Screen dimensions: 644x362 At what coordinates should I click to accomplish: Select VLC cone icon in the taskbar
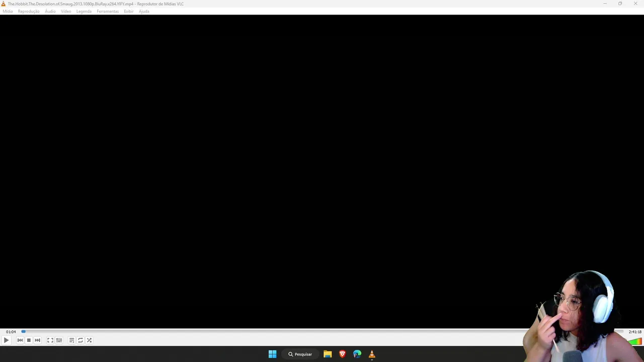click(x=372, y=354)
